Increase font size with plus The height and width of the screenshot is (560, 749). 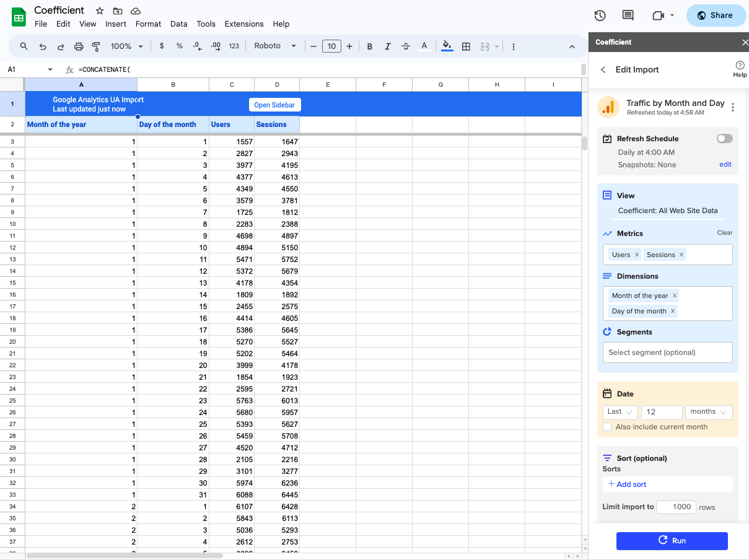coord(349,46)
